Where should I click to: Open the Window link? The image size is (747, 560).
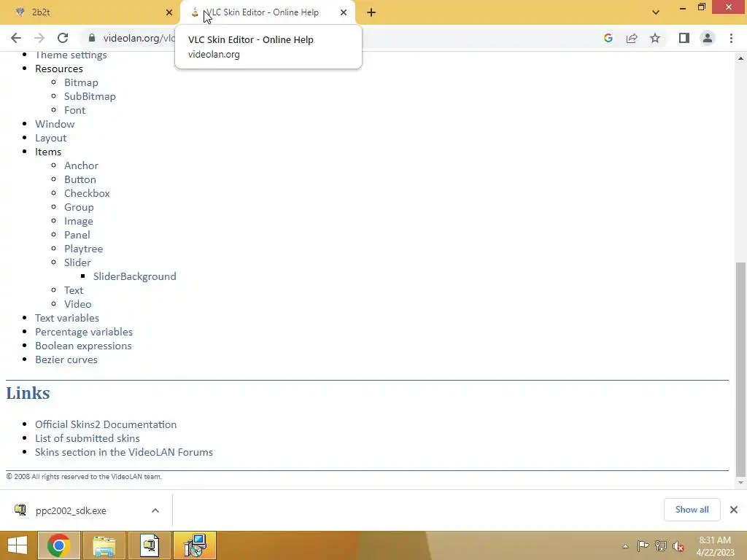[x=55, y=124]
